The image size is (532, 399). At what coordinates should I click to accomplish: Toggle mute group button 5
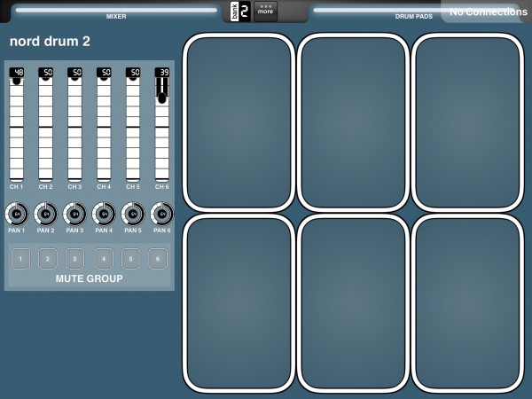click(130, 259)
